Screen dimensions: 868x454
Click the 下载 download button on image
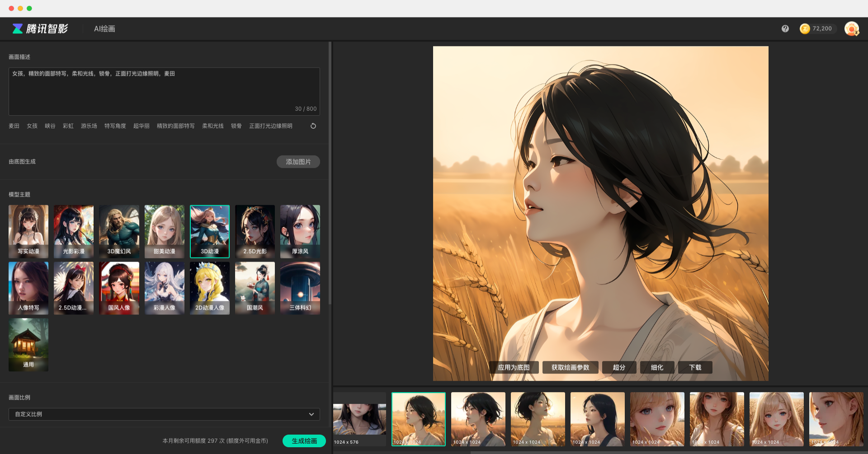point(695,368)
